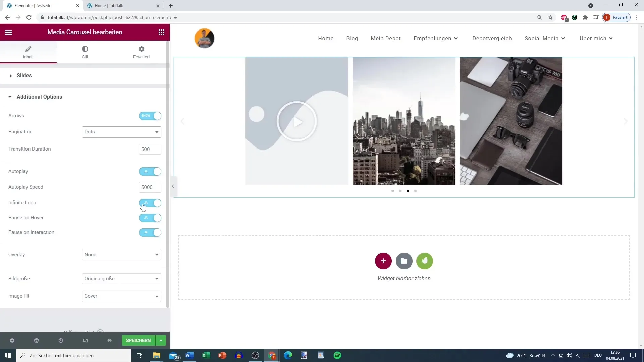644x362 pixels.
Task: Click the Spotify icon in Windows taskbar
Action: tap(337, 355)
